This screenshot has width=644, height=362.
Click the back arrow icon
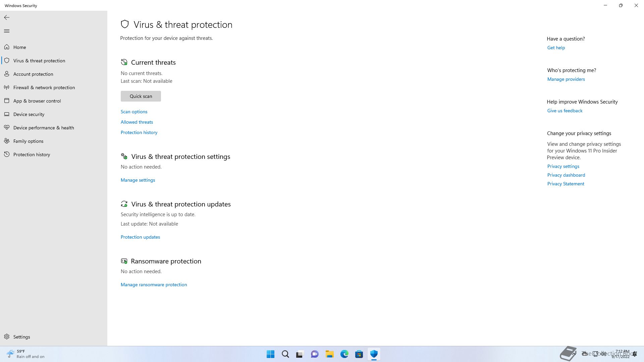point(7,17)
